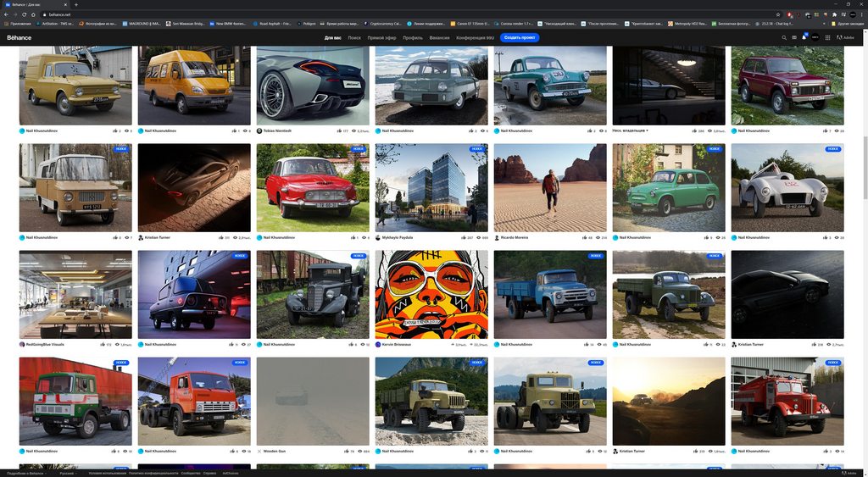The width and height of the screenshot is (868, 477).
Task: Open Chrome extensions puzzle icon
Action: [834, 14]
